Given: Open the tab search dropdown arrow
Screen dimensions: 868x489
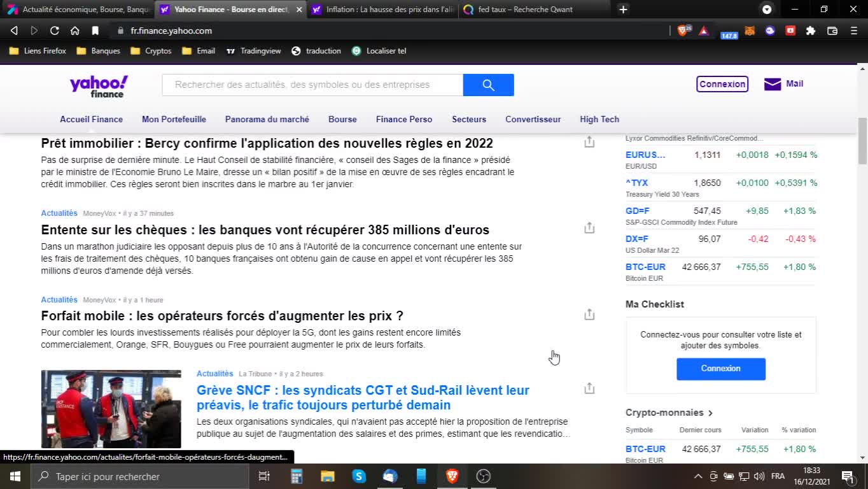Looking at the screenshot, I should click(767, 10).
